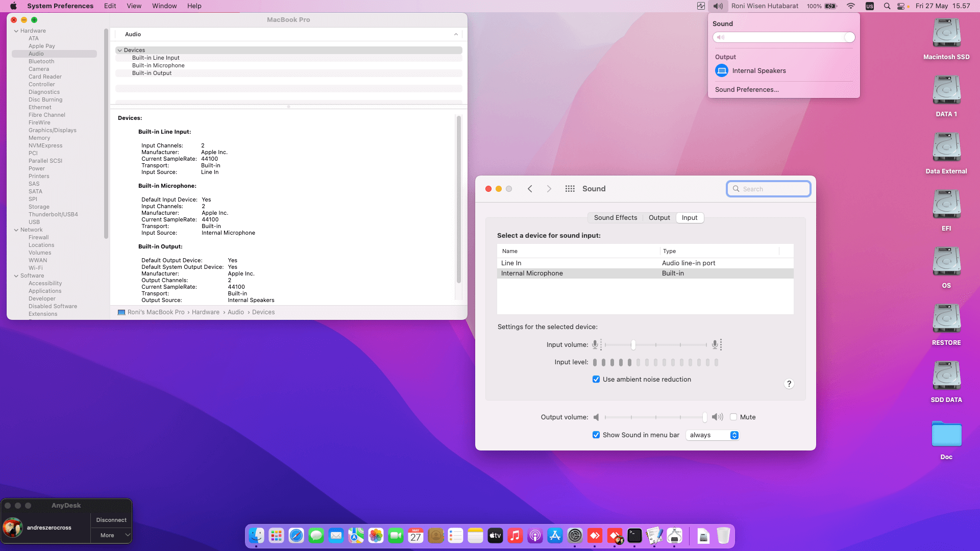Click the Internal Speakers output icon
Viewport: 980px width, 551px height.
tap(722, 70)
